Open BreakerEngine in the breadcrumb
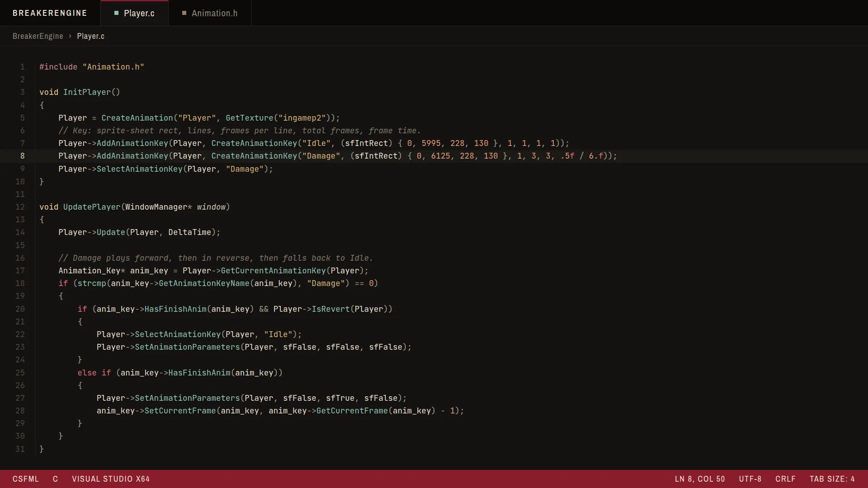This screenshot has width=868, height=488. [38, 36]
